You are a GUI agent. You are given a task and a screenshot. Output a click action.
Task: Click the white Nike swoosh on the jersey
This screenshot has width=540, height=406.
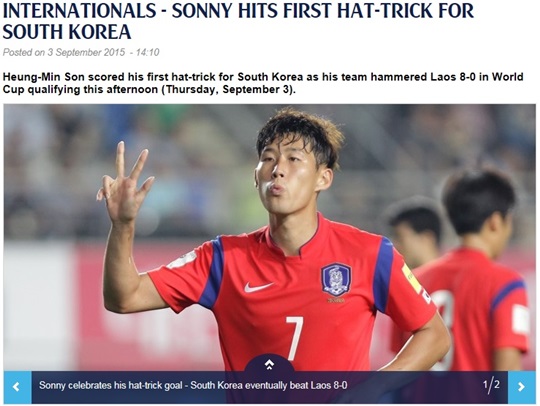[x=258, y=287]
